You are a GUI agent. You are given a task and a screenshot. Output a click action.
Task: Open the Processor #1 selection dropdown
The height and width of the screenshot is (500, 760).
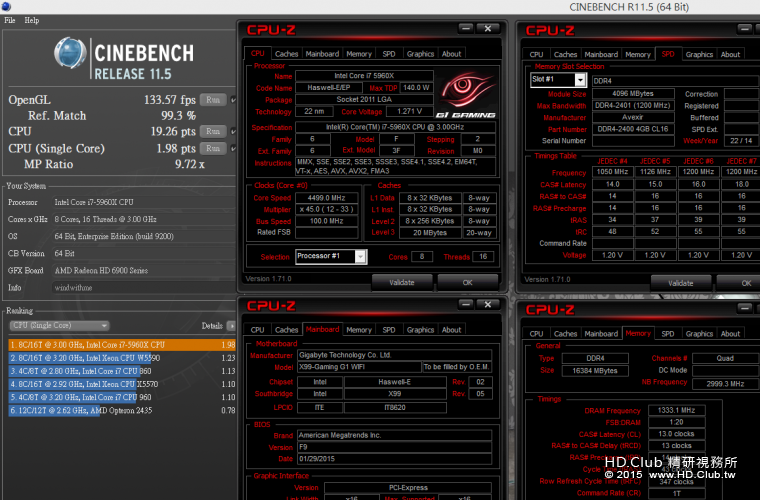point(331,256)
